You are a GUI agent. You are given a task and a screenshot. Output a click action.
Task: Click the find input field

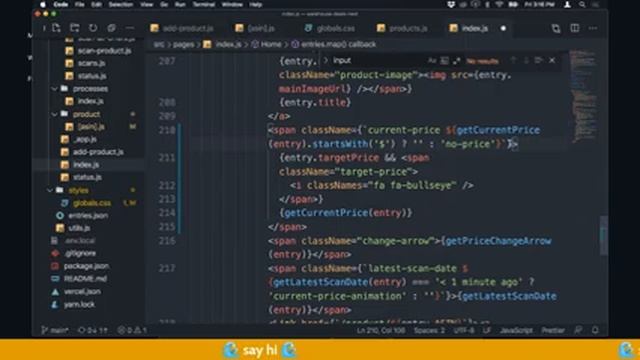pyautogui.click(x=378, y=60)
